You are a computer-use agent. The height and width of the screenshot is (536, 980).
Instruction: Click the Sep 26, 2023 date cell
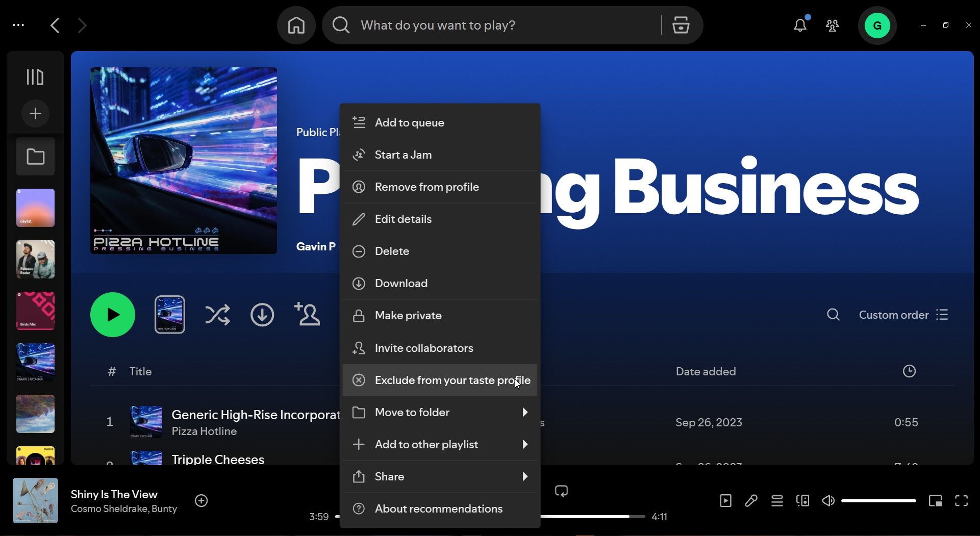709,422
